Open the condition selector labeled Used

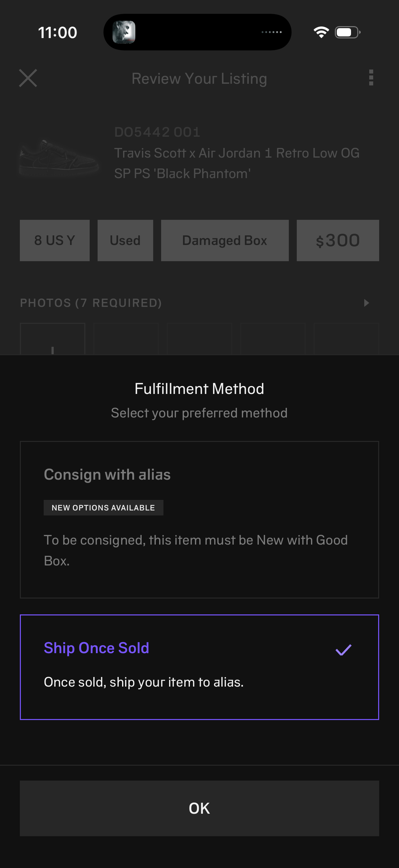[125, 240]
